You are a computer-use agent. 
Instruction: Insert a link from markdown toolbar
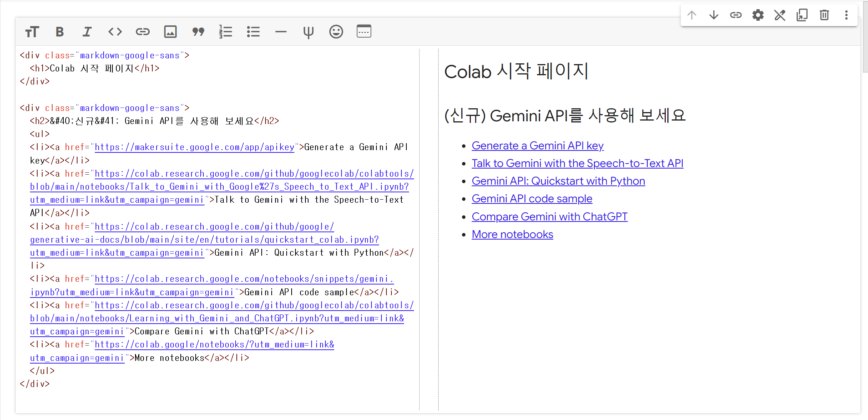click(143, 31)
